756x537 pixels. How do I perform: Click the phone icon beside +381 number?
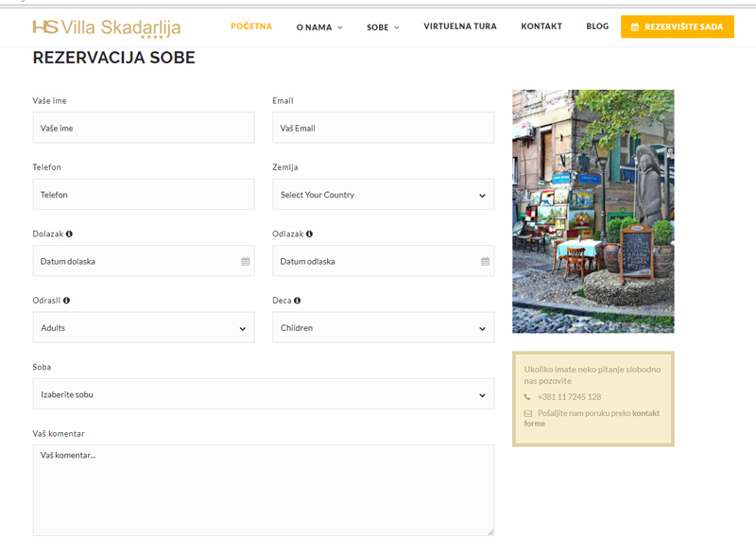(x=527, y=397)
